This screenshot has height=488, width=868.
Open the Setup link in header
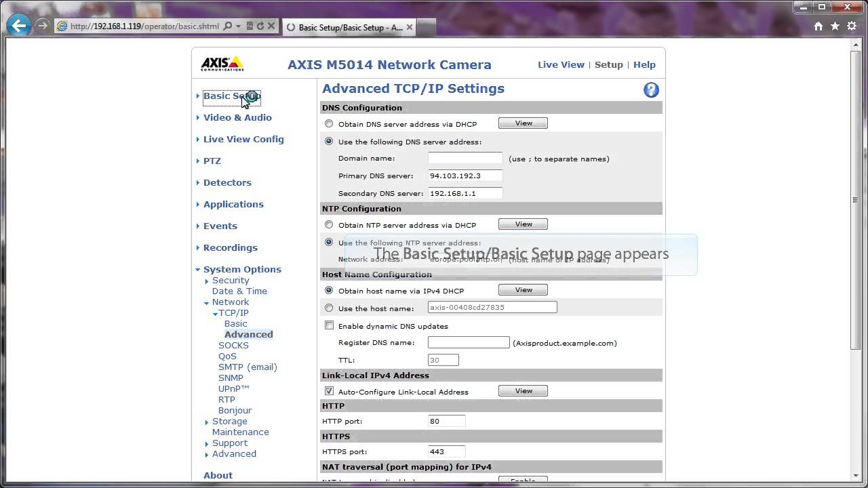coord(609,64)
